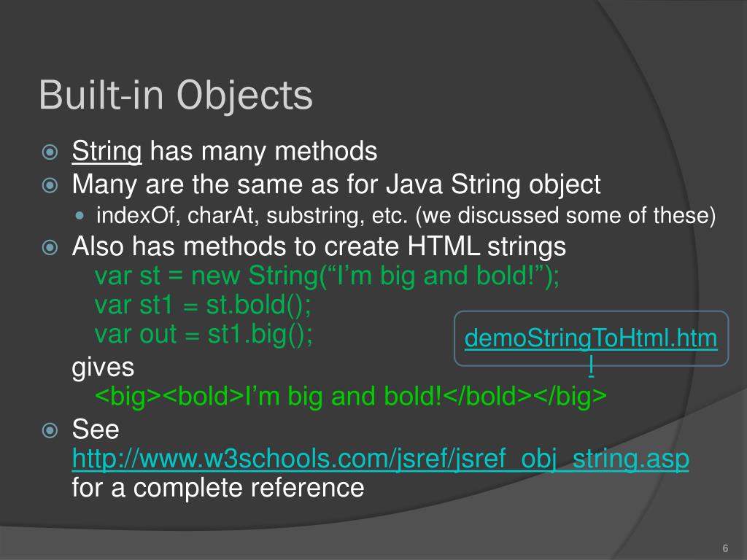The width and height of the screenshot is (747, 560).
Task: Select the var out = st1.big() code line
Action: [204, 334]
